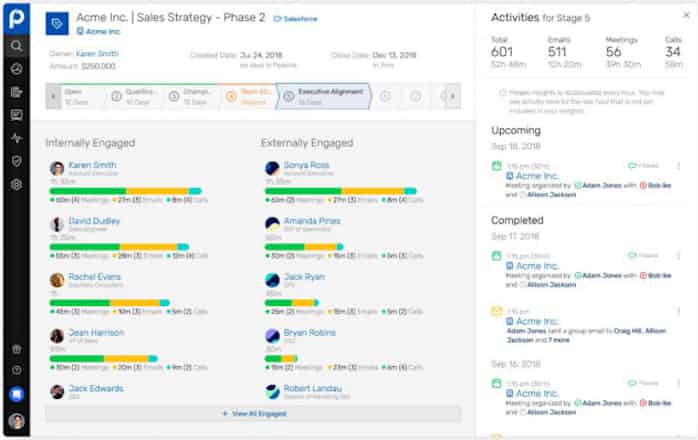Open options menu for Sep 18 meeting
The width and height of the screenshot is (698, 440).
coord(679,166)
